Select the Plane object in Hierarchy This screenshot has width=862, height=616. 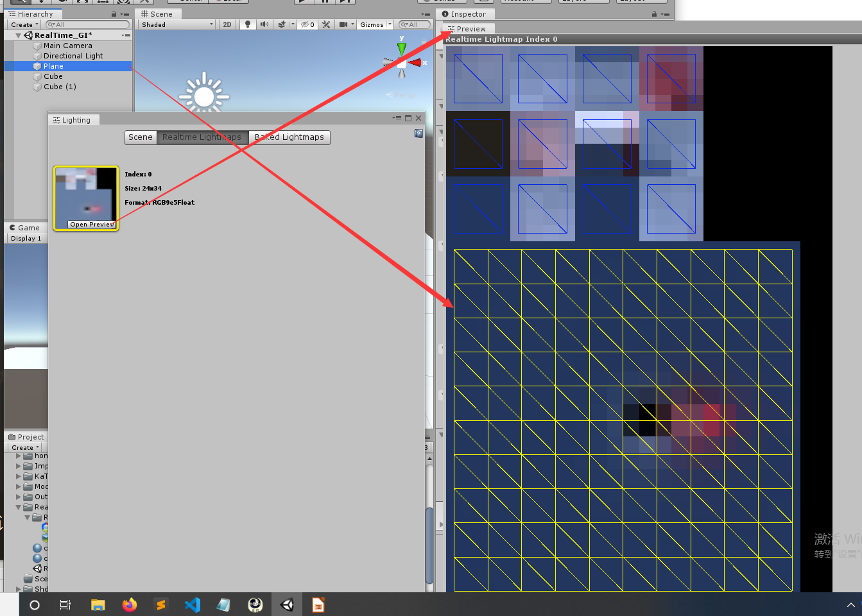[x=53, y=65]
